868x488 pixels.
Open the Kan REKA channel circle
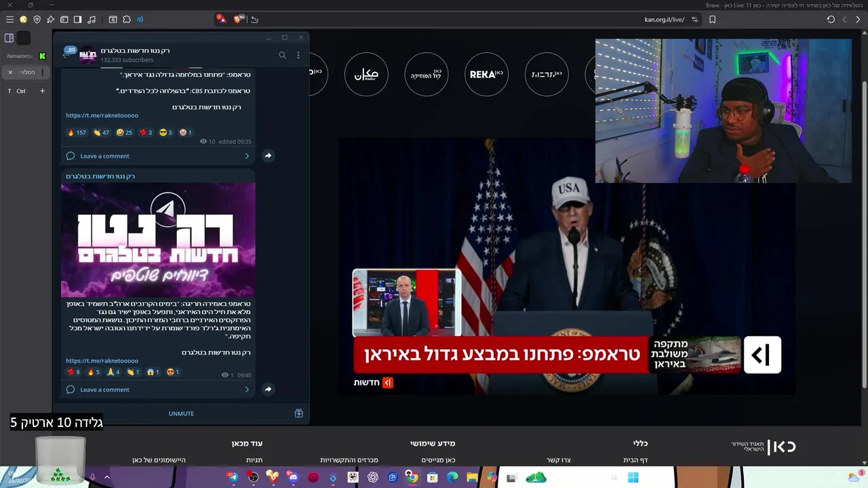(x=486, y=74)
